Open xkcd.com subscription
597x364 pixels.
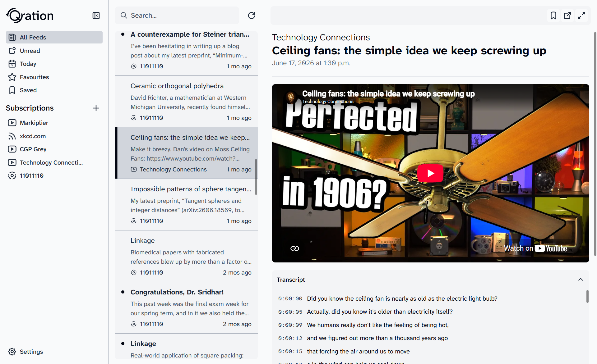tap(54, 136)
